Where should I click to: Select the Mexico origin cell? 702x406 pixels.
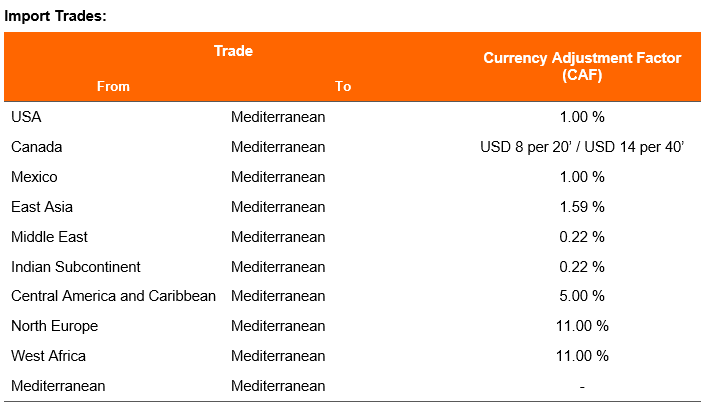(x=34, y=177)
